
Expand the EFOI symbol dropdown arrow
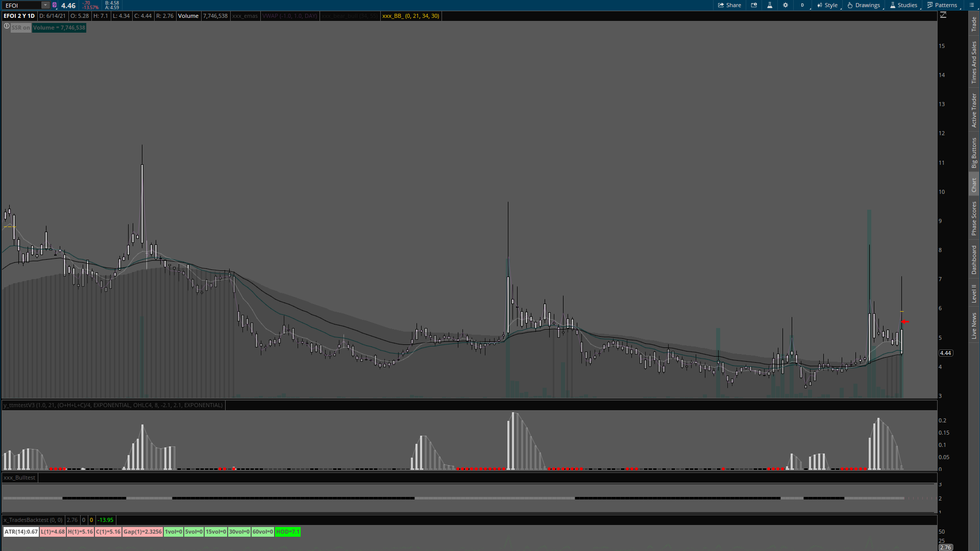click(x=45, y=5)
